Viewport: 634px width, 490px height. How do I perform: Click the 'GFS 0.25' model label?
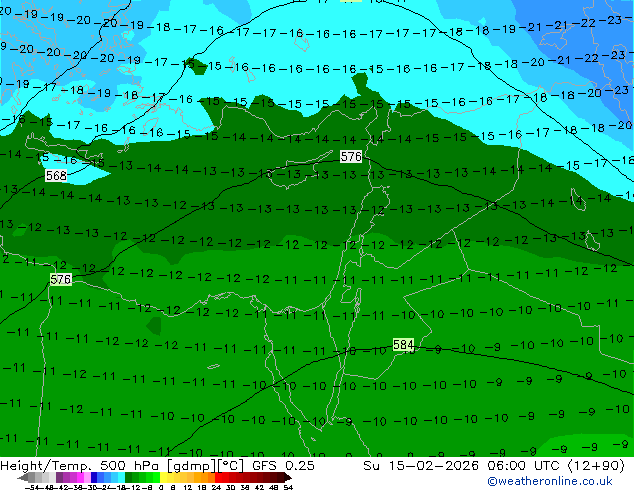point(283,465)
